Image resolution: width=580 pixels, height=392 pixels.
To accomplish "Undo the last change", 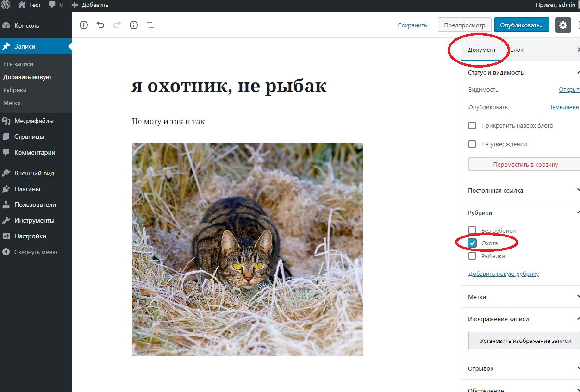I will point(100,25).
